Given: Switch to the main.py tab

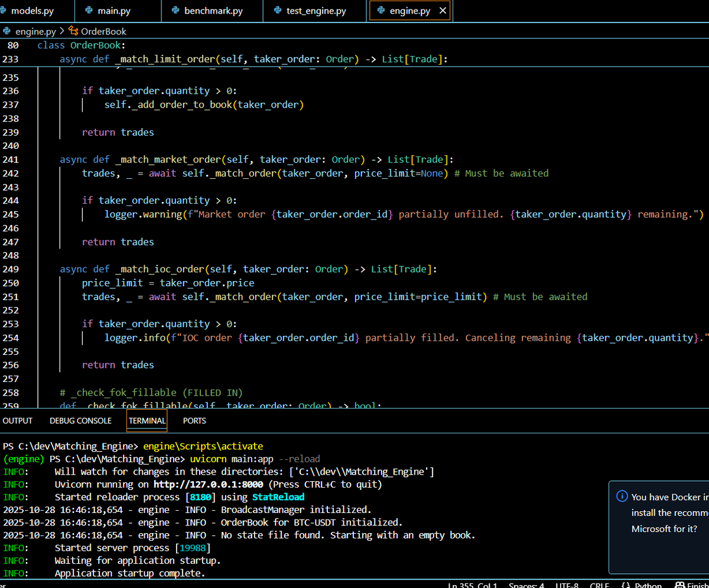Looking at the screenshot, I should click(x=118, y=11).
